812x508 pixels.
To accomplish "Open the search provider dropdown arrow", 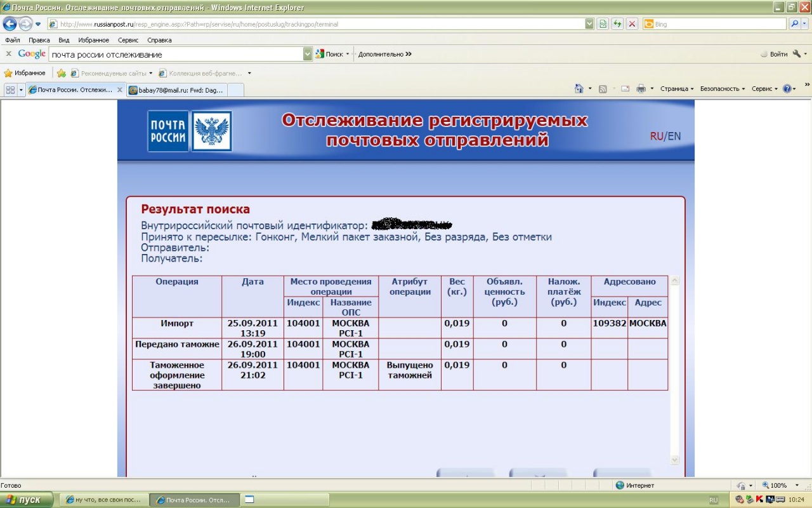I will pyautogui.click(x=804, y=24).
